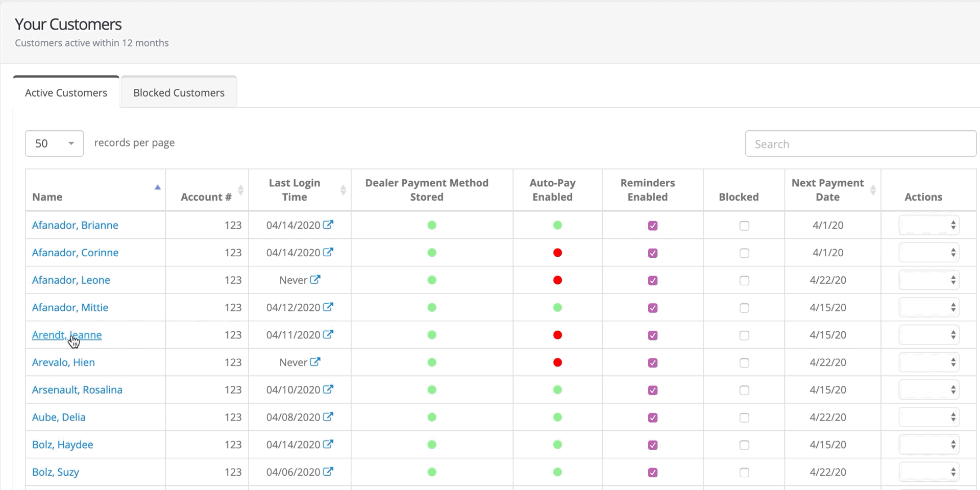Viewport: 980px width, 490px height.
Task: Click external link icon beside Afanador, Leone's Never
Action: (x=315, y=280)
